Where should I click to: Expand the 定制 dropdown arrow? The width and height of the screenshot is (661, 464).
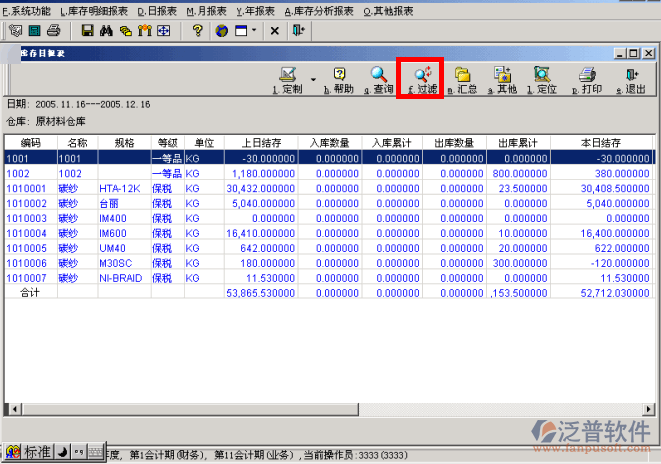click(x=313, y=79)
